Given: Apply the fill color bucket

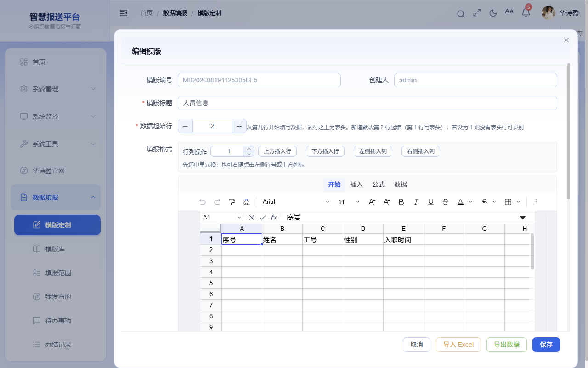Looking at the screenshot, I should point(484,202).
